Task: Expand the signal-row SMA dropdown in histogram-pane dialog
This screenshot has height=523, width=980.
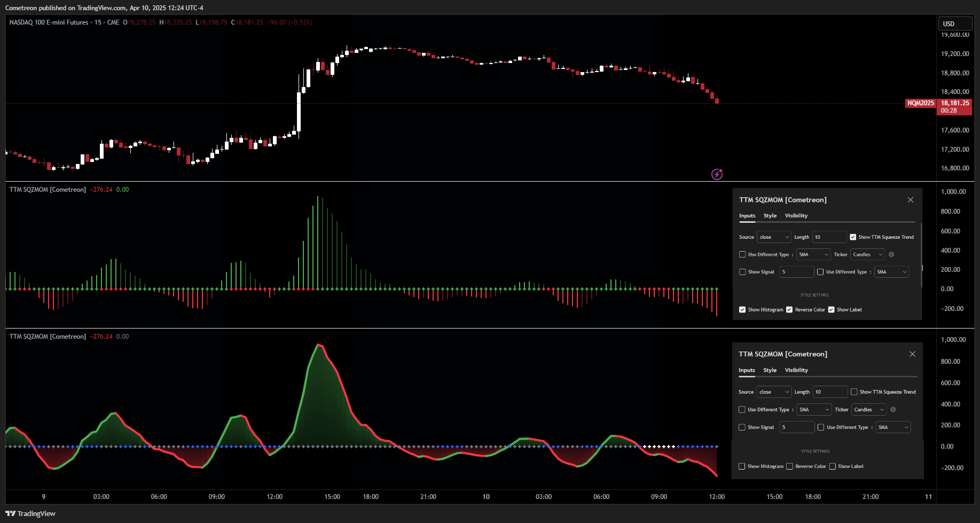Action: [x=891, y=272]
